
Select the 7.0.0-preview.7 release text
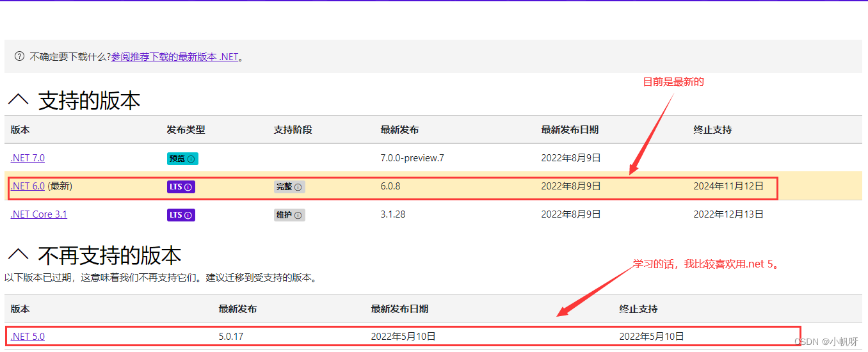412,158
